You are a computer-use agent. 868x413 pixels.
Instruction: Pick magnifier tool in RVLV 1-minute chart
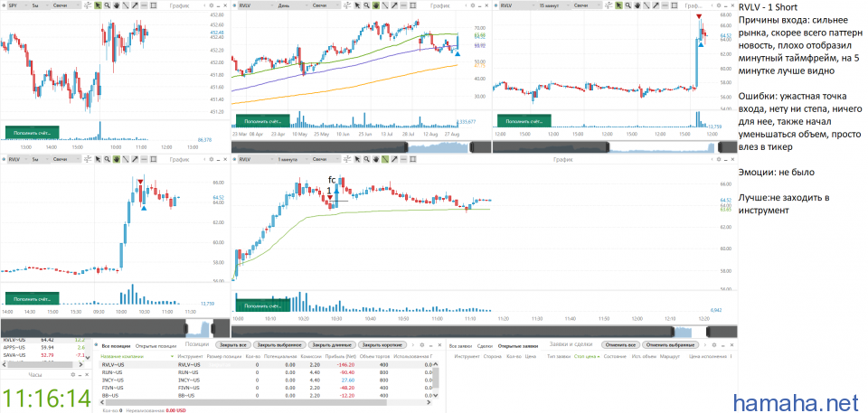[x=366, y=159]
